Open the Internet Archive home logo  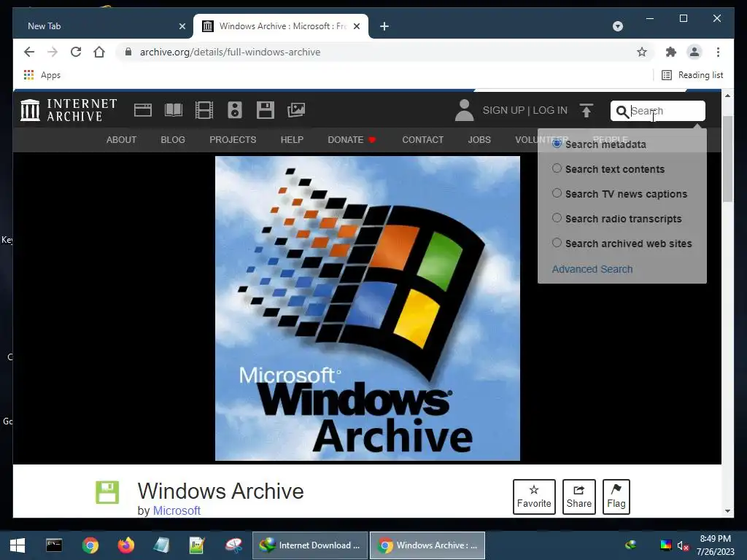point(69,110)
